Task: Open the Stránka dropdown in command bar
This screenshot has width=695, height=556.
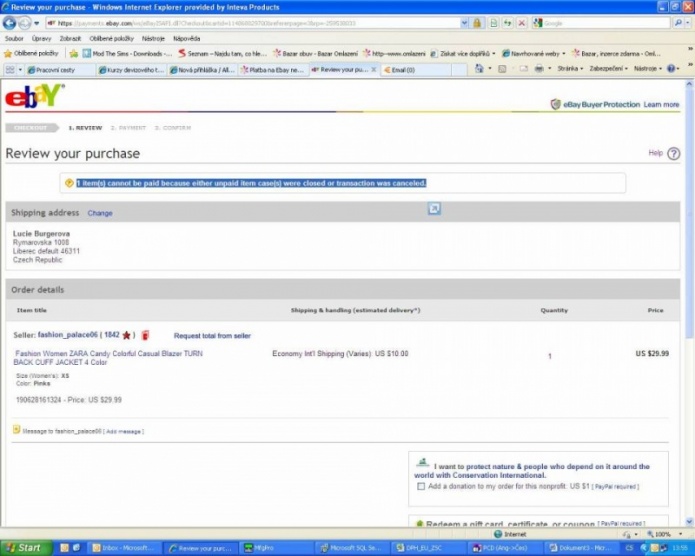Action: 570,69
